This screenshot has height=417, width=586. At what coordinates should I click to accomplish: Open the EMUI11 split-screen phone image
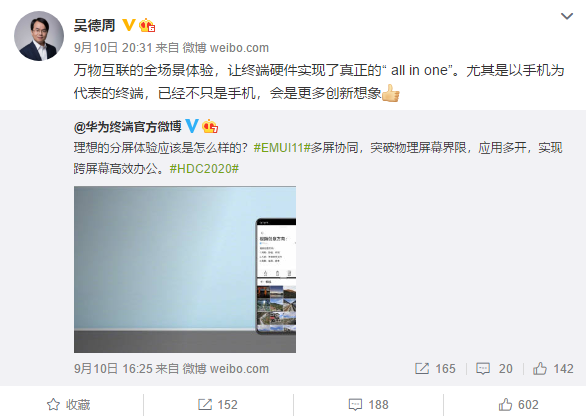click(x=185, y=269)
